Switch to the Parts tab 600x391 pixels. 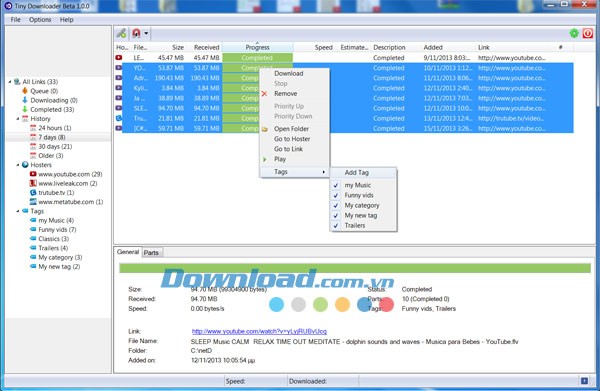click(151, 253)
